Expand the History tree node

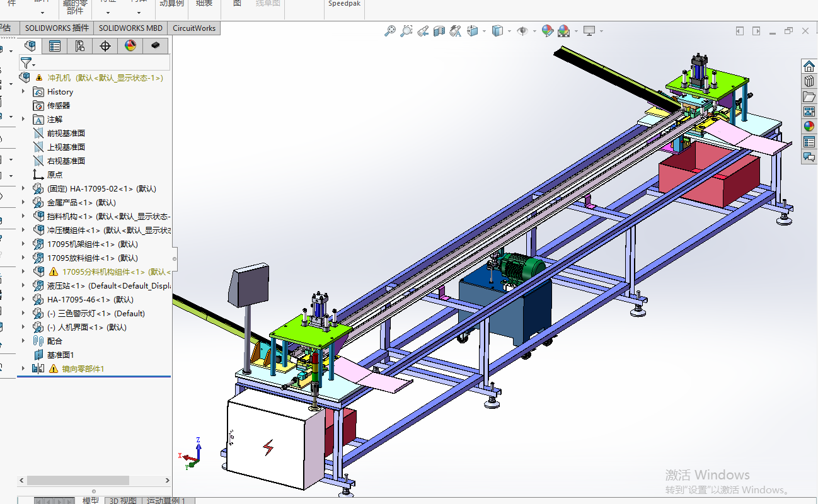coord(23,91)
